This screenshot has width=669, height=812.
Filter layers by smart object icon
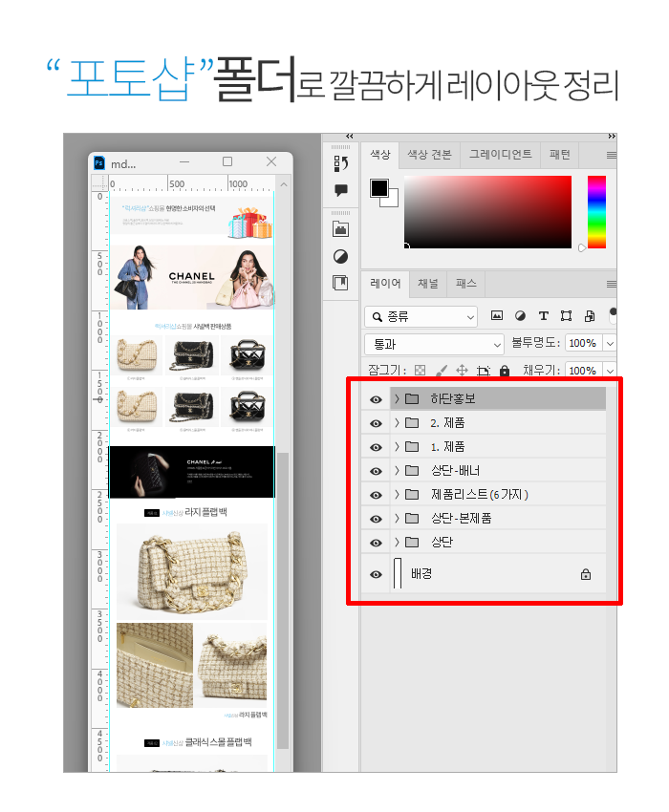coord(590,316)
